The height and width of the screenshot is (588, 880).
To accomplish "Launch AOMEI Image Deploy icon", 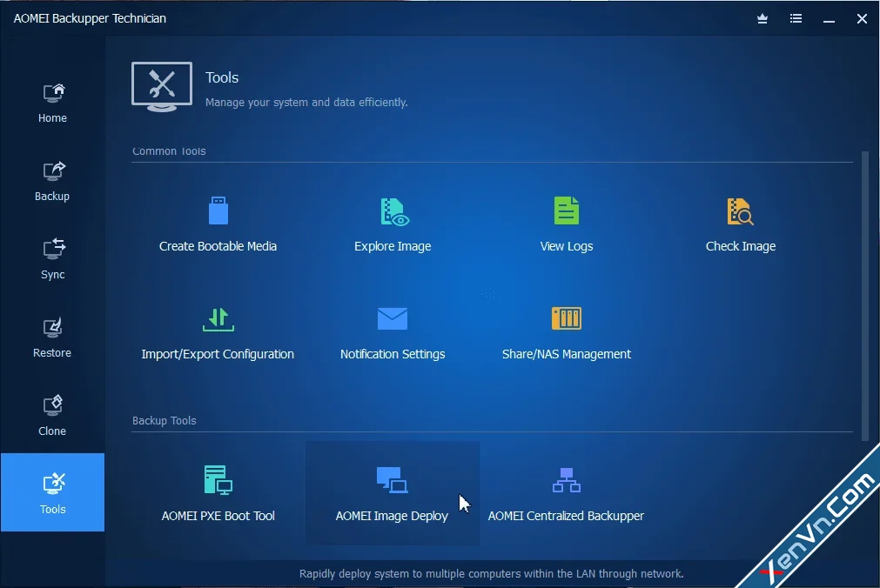I will (x=393, y=480).
